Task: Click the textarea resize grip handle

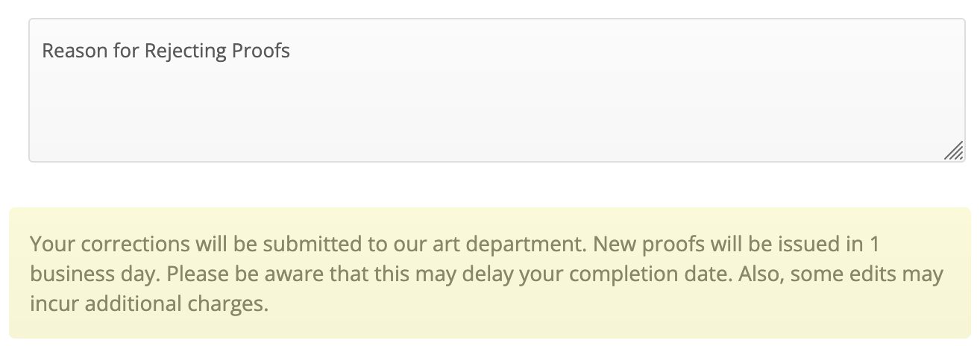Action: 954,152
